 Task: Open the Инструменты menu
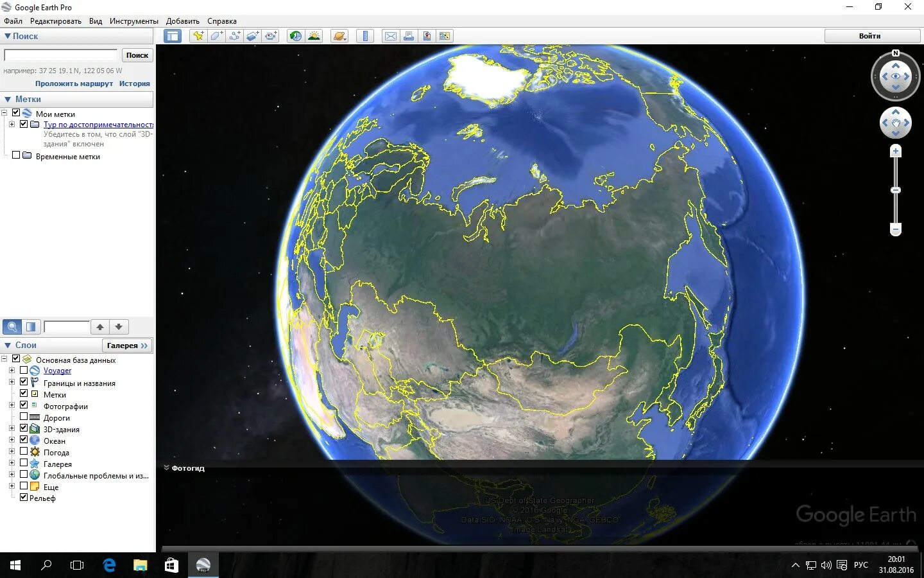[x=133, y=21]
